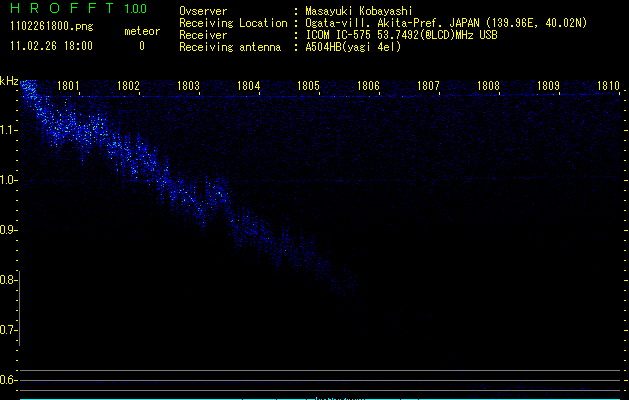This screenshot has width=629, height=400.
Task: Click the HROFFT 1.0.0 title text
Action: pos(78,8)
